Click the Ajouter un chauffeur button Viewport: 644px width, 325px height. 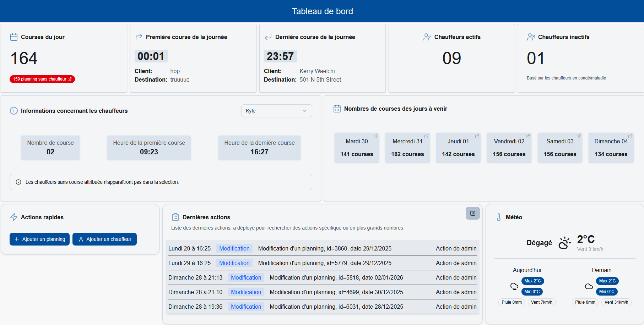coord(104,239)
